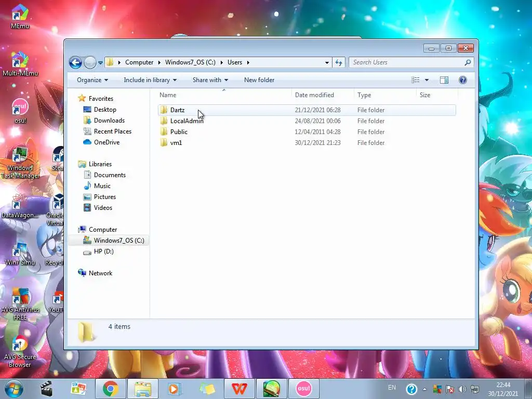This screenshot has height=399, width=532.
Task: Open WPS Office from taskbar
Action: [239, 389]
